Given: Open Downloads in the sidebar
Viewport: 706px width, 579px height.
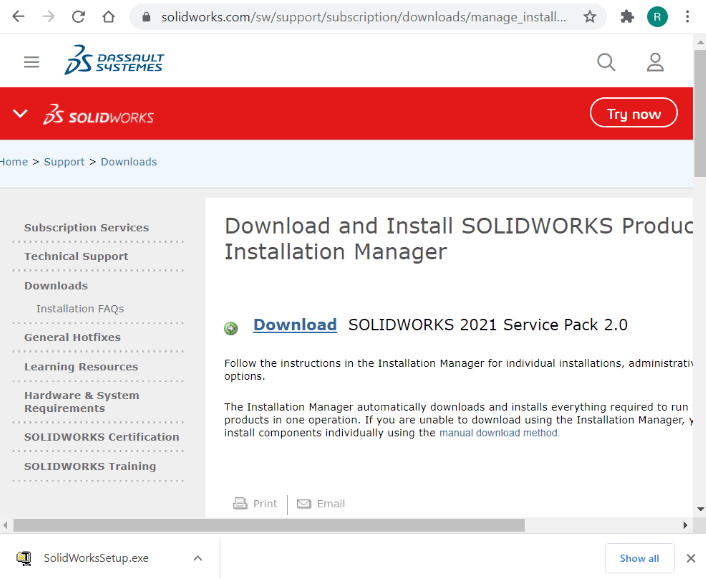Looking at the screenshot, I should (x=56, y=285).
